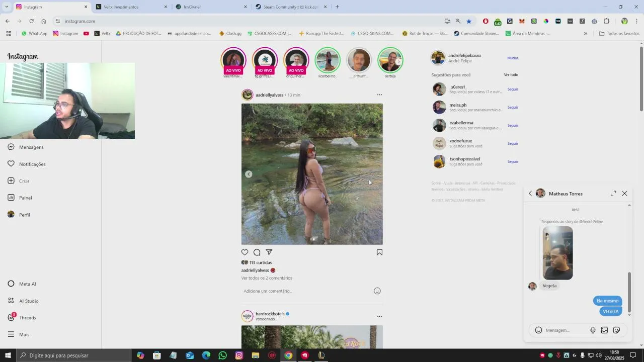The width and height of the screenshot is (644, 362).
Task: Open Ver todos os 2 comentários
Action: [x=267, y=278]
